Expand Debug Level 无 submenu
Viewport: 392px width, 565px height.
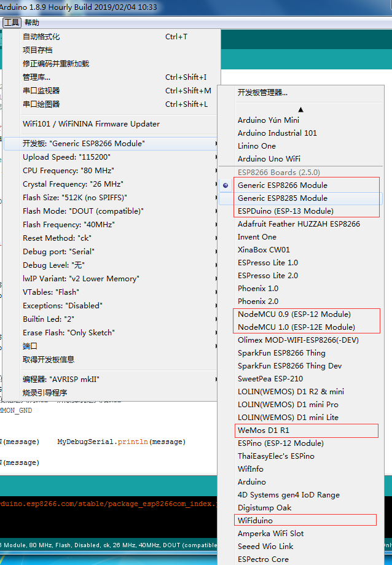111,265
